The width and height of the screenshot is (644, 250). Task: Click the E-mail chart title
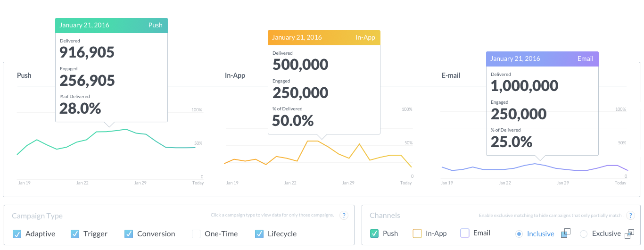(x=451, y=75)
